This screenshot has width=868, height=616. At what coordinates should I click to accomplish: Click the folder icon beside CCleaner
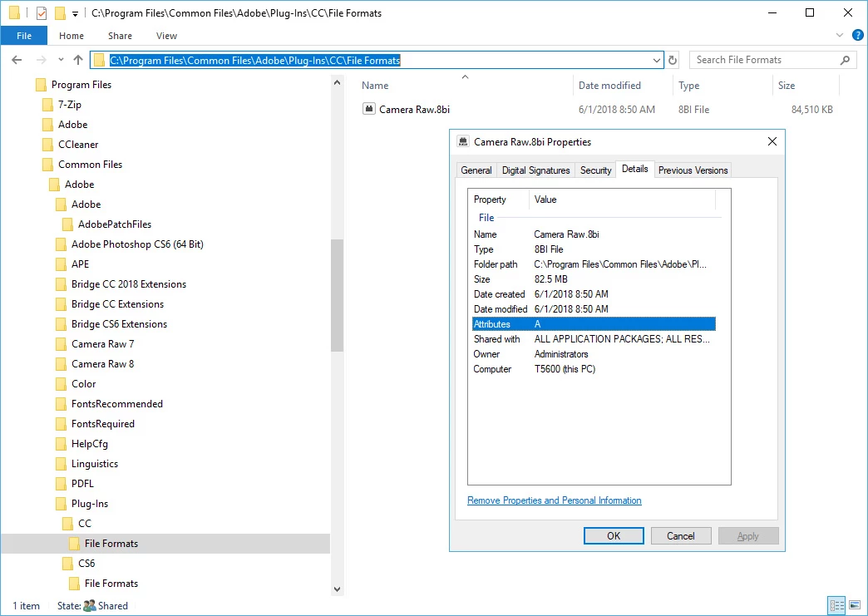point(48,145)
